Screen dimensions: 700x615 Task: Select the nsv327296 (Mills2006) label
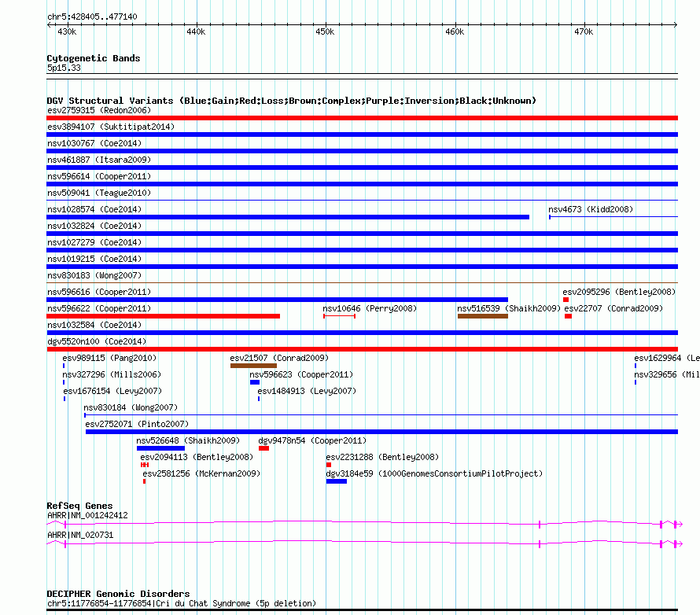pyautogui.click(x=112, y=374)
